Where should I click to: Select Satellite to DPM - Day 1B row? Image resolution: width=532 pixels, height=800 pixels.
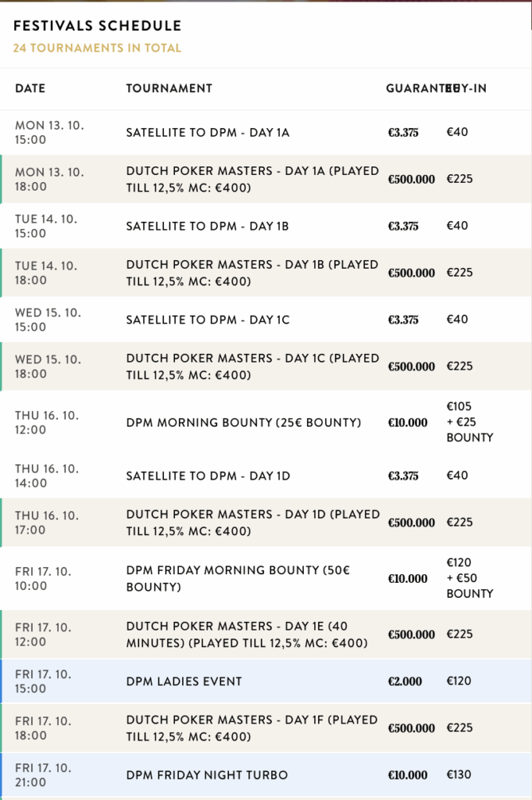208,226
